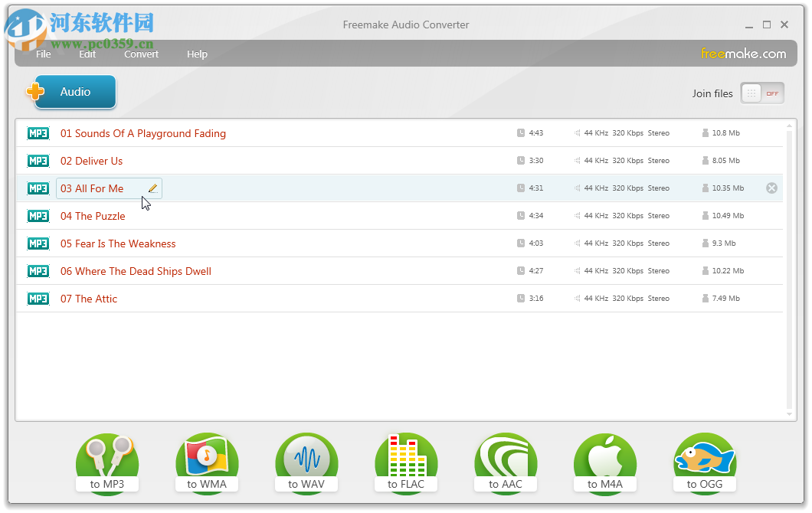Open the Edit menu
The image size is (812, 513).
[x=87, y=54]
